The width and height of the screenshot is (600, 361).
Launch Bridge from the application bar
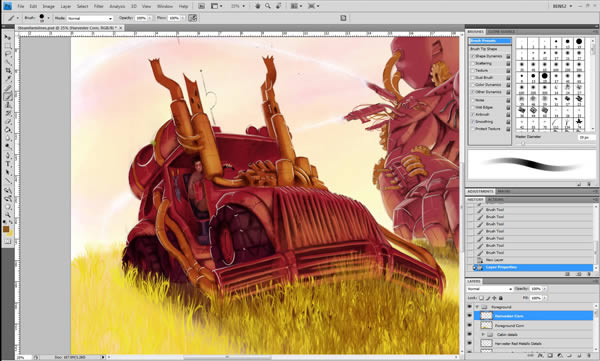tap(201, 6)
